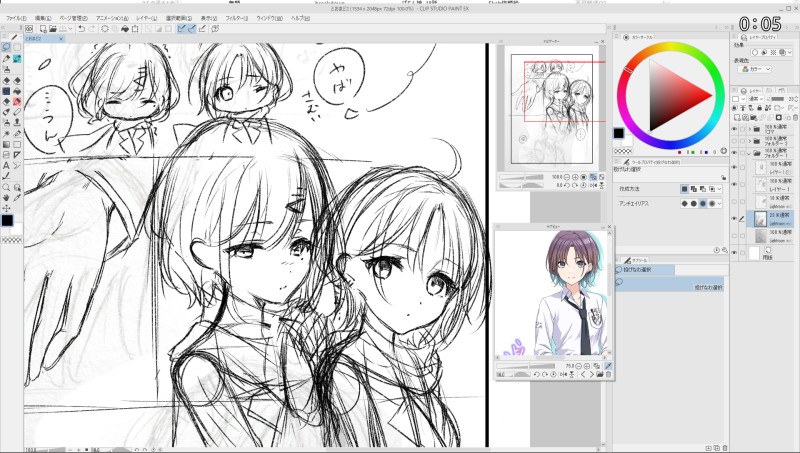Toggle Snap to Special Ruler in command bar

(192, 29)
